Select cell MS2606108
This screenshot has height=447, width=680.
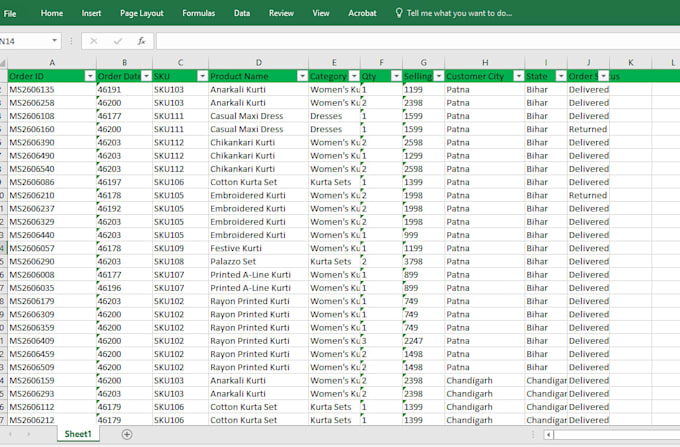[52, 116]
